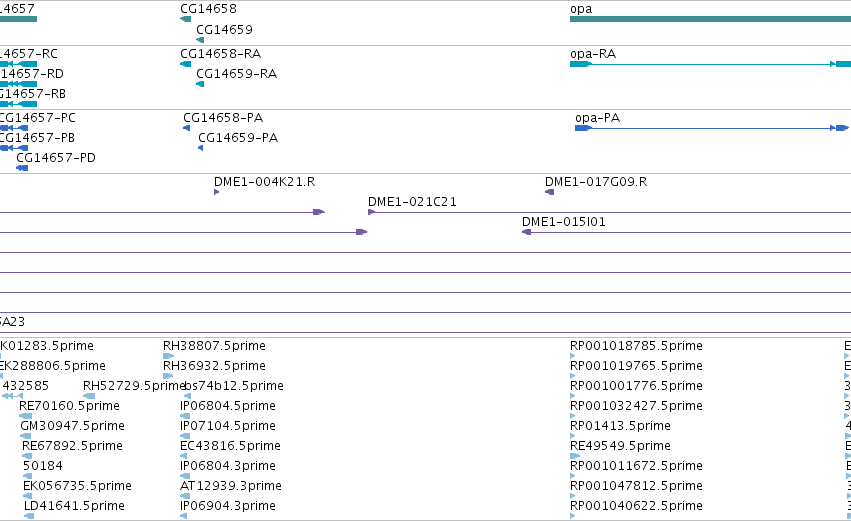Click EST RE49549.5prime
The height and width of the screenshot is (521, 851).
point(620,446)
